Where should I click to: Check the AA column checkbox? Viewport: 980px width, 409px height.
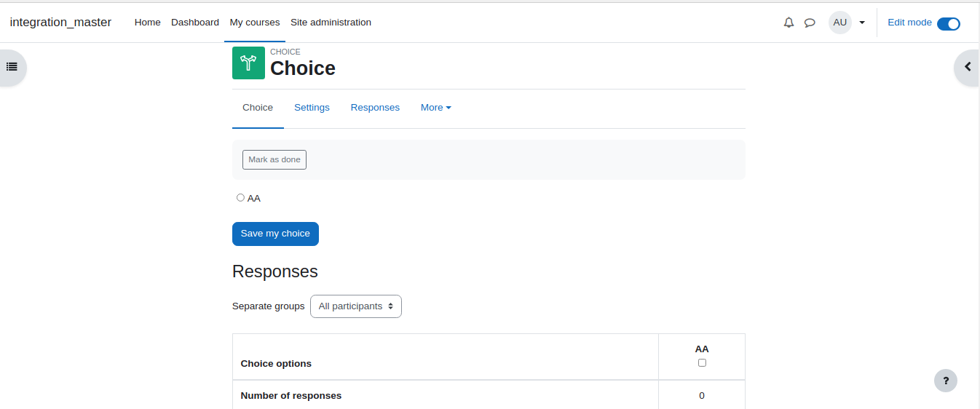point(702,362)
